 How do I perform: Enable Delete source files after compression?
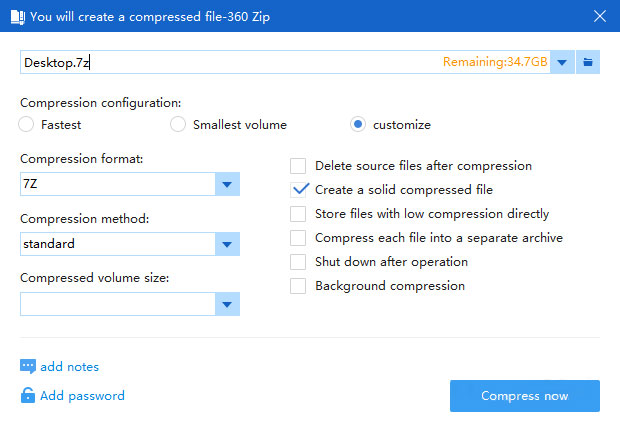tap(298, 166)
